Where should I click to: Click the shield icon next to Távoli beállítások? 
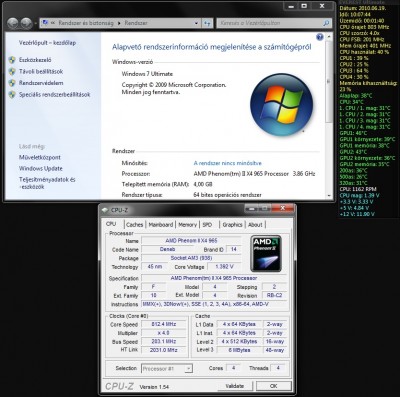[12, 71]
